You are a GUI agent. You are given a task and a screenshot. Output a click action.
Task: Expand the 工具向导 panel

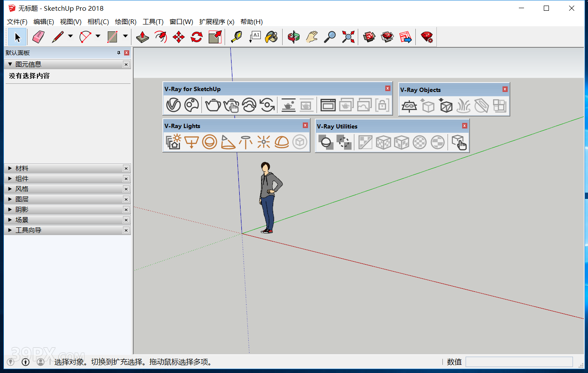10,230
